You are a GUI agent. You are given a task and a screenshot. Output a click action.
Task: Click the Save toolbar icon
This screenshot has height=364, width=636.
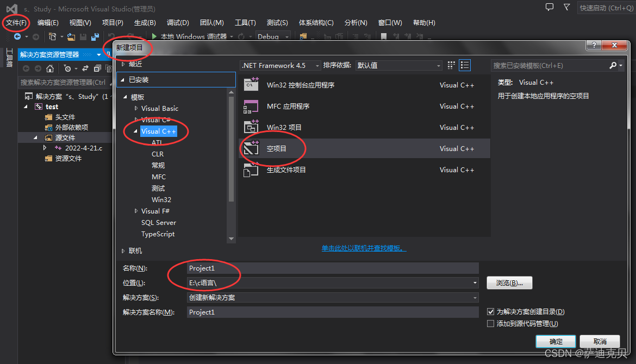[x=83, y=37]
